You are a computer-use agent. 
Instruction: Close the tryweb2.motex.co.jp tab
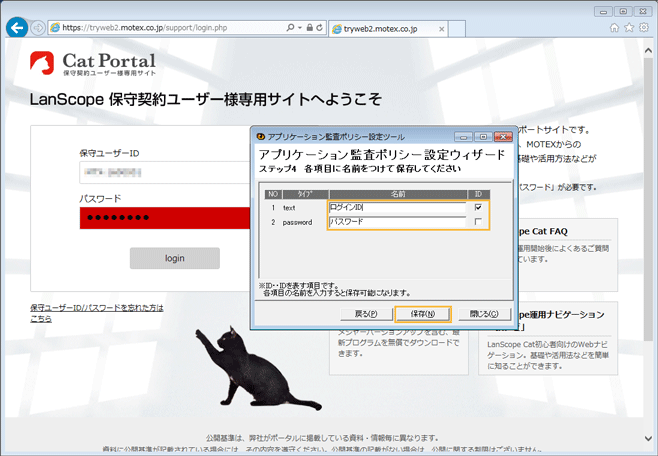coord(441,29)
